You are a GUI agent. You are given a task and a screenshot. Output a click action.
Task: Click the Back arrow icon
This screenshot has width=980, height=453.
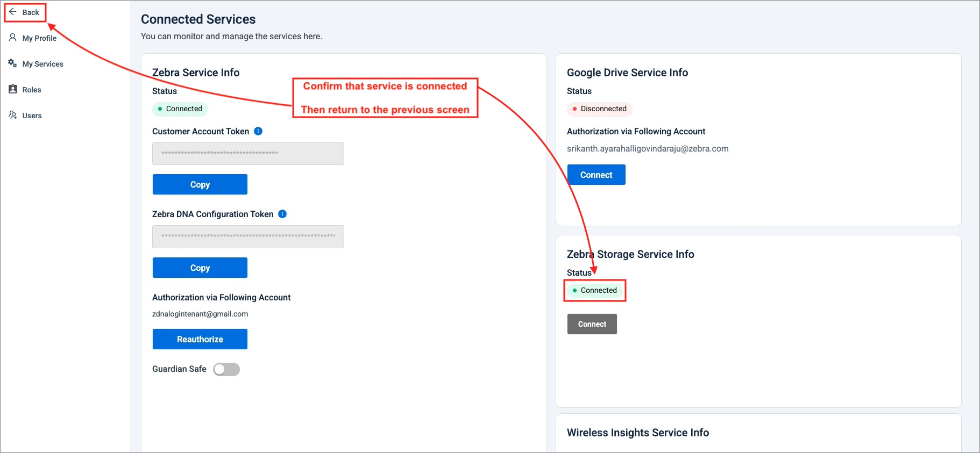click(13, 12)
